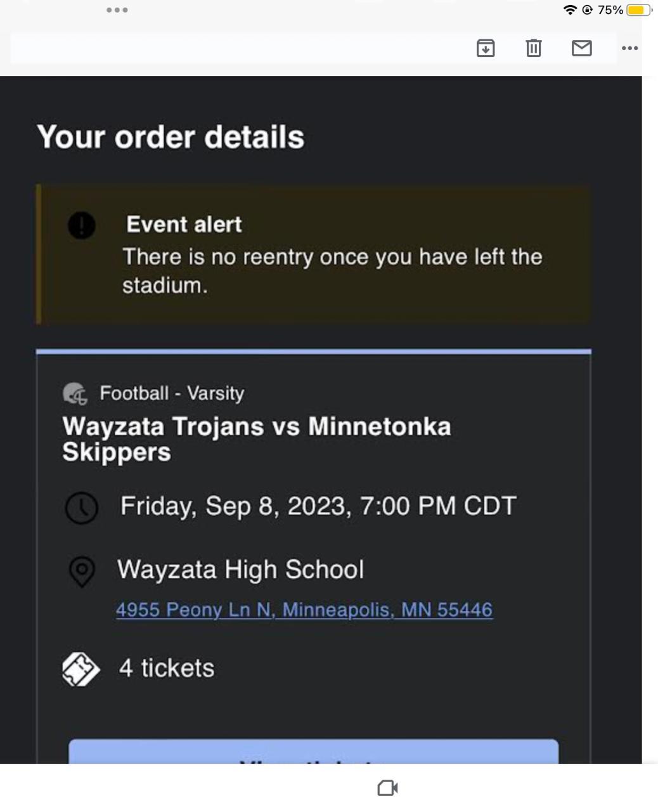Click the football helmet icon

pos(75,394)
